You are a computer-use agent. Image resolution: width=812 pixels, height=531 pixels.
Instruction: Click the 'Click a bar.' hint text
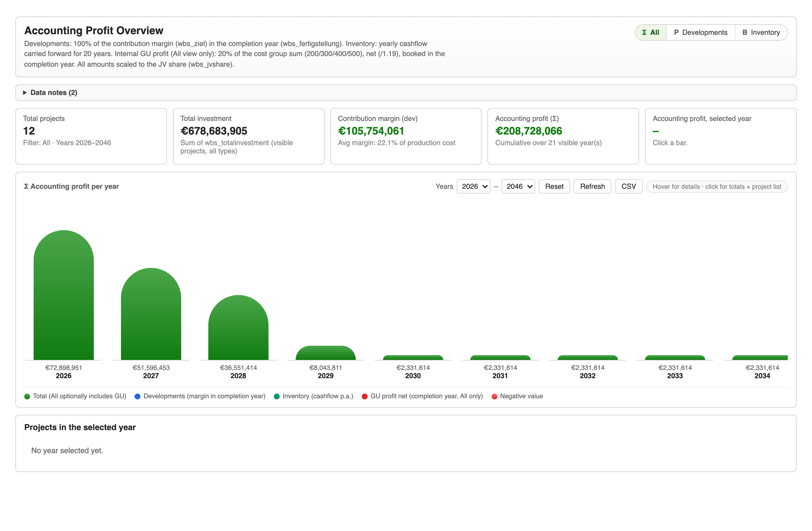(670, 143)
